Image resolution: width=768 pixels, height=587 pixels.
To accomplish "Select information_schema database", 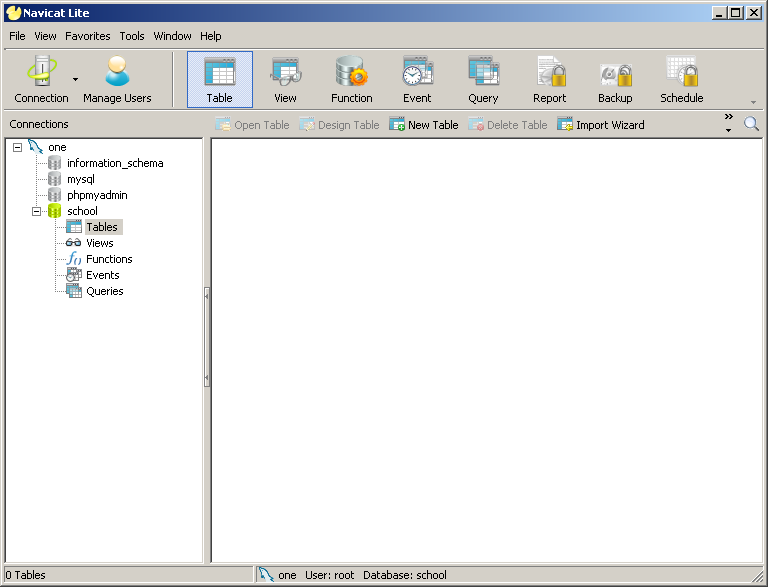I will coord(115,163).
